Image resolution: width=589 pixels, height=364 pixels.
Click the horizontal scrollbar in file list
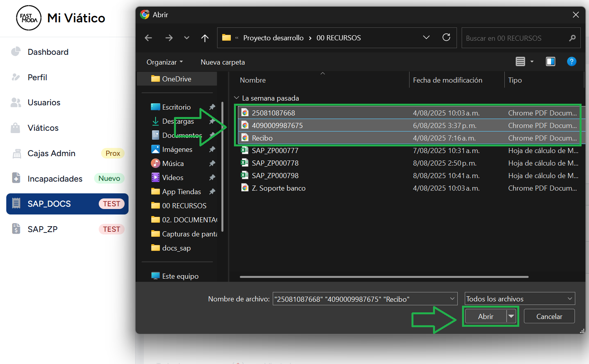click(384, 277)
